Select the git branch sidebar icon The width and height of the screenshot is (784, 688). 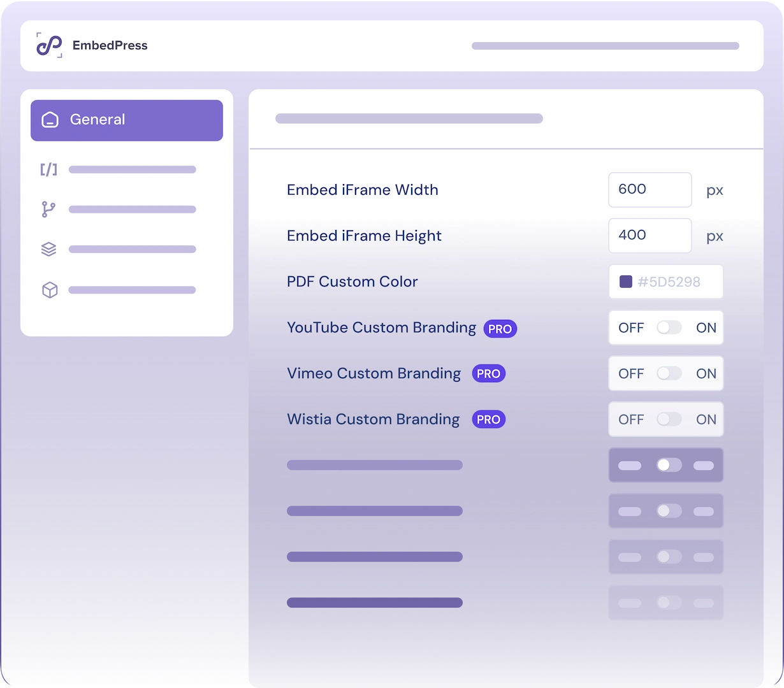48,210
